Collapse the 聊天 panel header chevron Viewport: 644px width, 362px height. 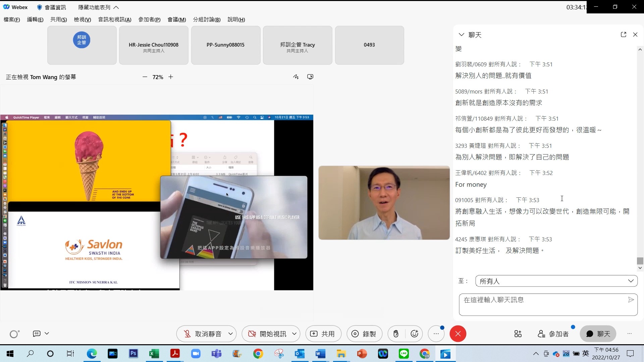coord(461,35)
